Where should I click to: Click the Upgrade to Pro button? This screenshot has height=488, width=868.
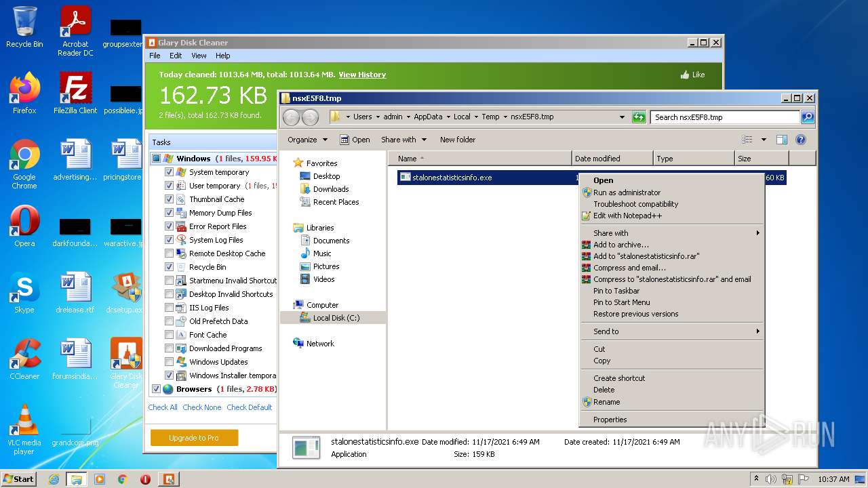coord(194,438)
